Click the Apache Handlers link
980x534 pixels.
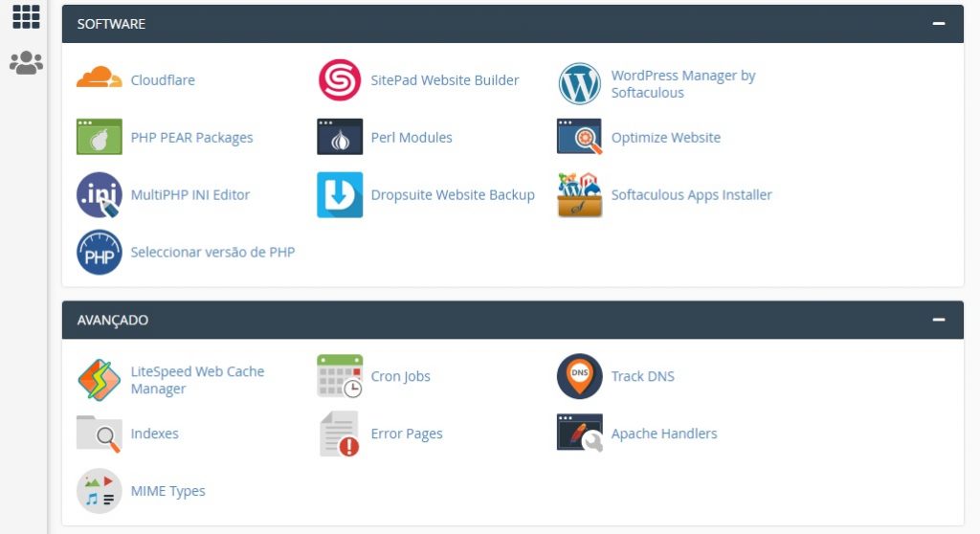[663, 434]
